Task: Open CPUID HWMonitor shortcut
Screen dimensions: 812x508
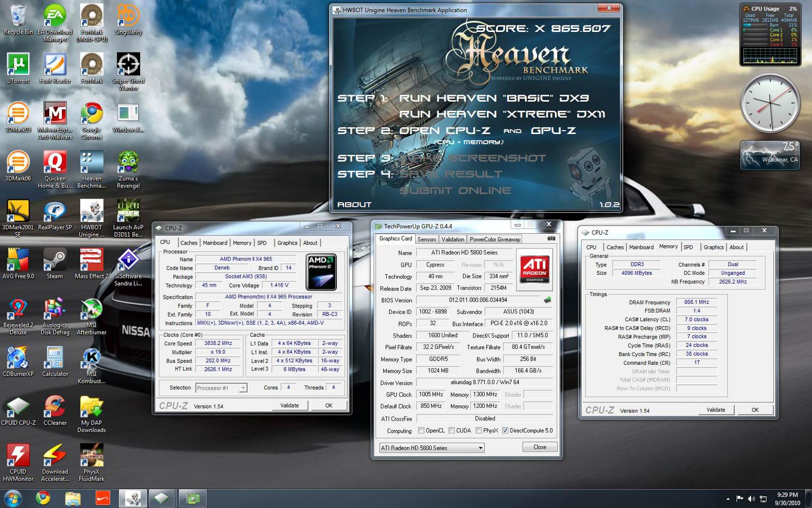Action: (x=18, y=462)
